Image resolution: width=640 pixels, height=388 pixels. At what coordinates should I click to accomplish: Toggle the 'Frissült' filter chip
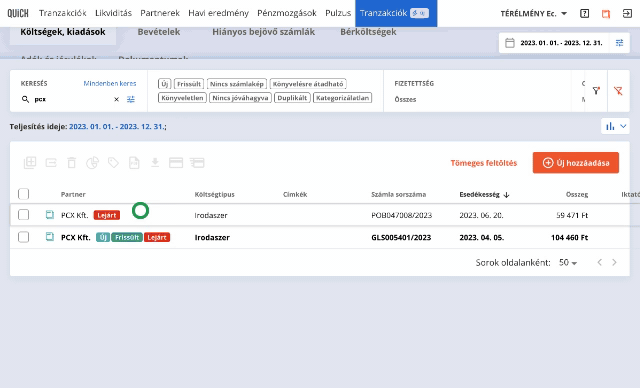tap(189, 84)
